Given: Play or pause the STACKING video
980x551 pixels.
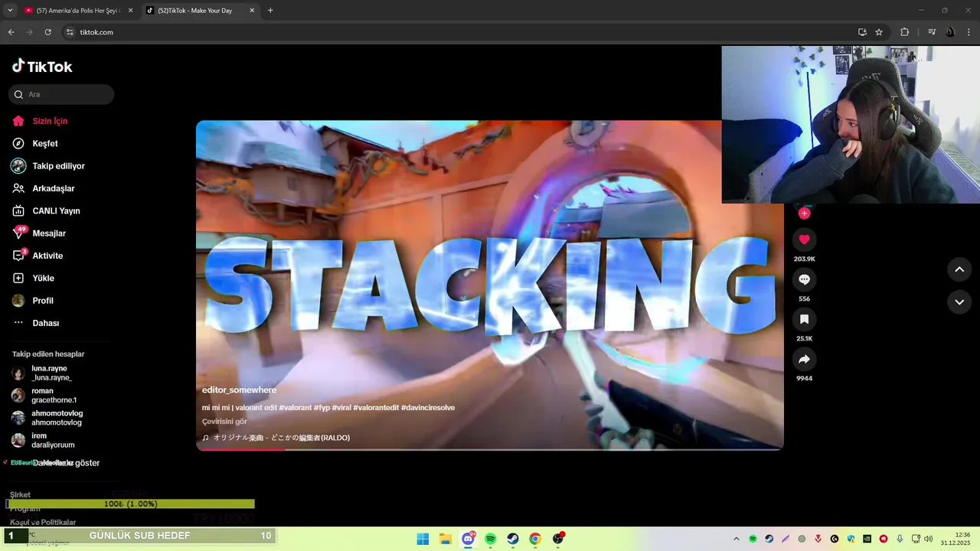Looking at the screenshot, I should tap(490, 285).
